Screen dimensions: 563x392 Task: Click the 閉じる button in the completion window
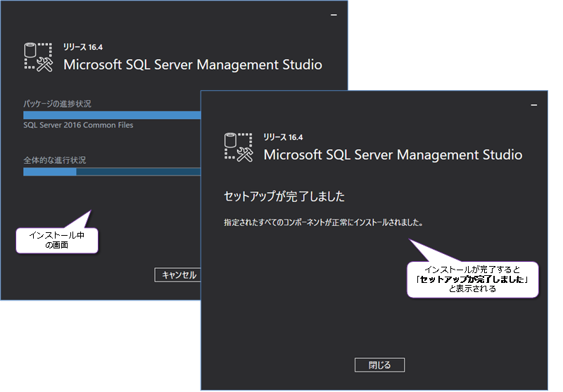[379, 365]
